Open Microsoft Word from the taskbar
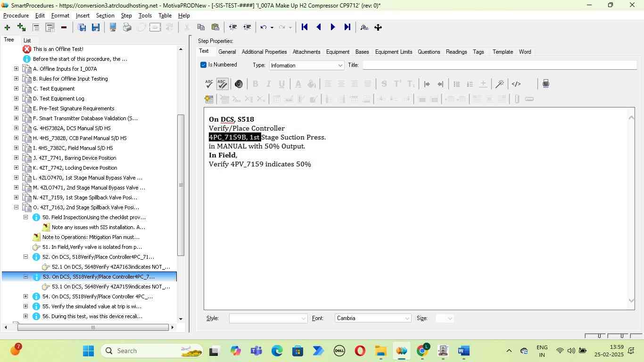 pos(463,351)
